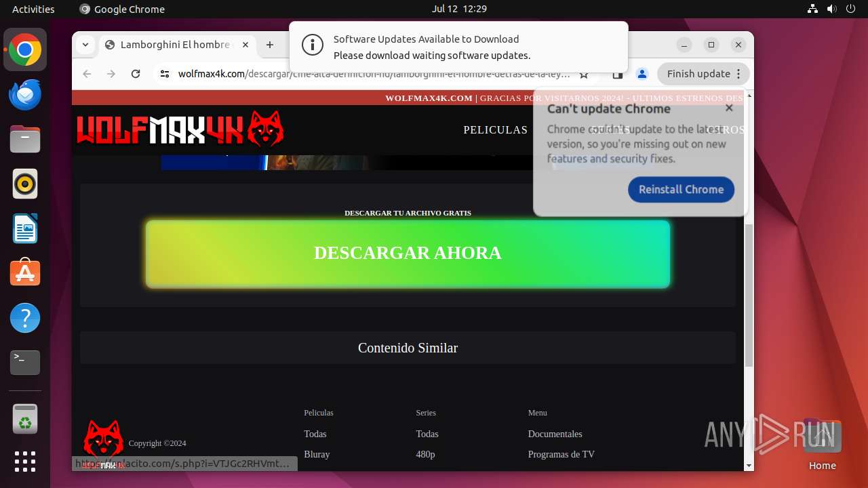Image resolution: width=868 pixels, height=488 pixels.
Task: Click Todas under Series footer
Action: click(x=427, y=434)
